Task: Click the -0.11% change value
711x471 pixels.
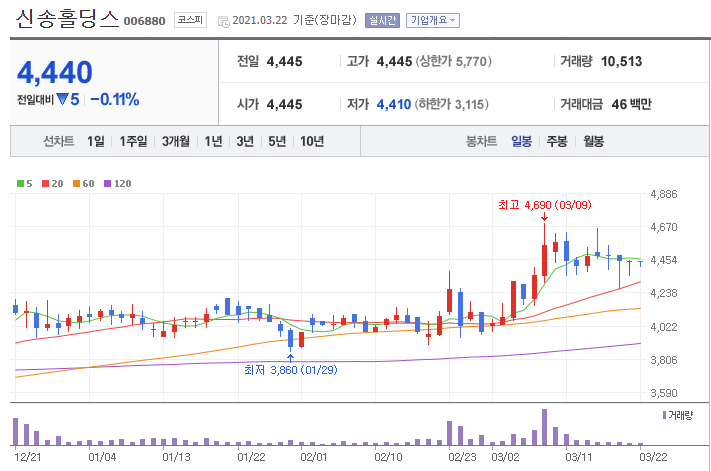Action: 115,99
